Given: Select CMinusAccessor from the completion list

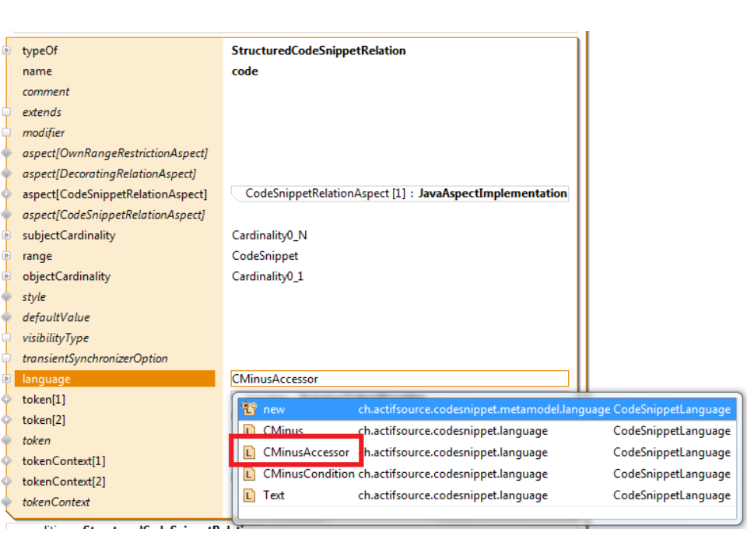Looking at the screenshot, I should (x=306, y=453).
